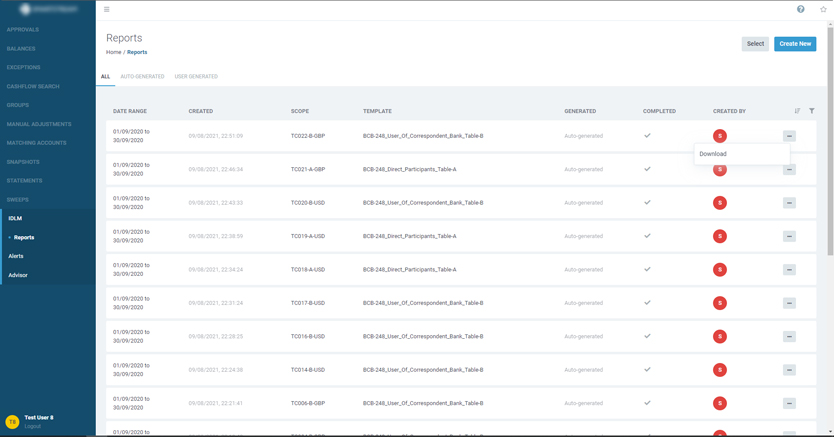Click the TU user avatar icon
This screenshot has width=834, height=437.
pyautogui.click(x=12, y=422)
